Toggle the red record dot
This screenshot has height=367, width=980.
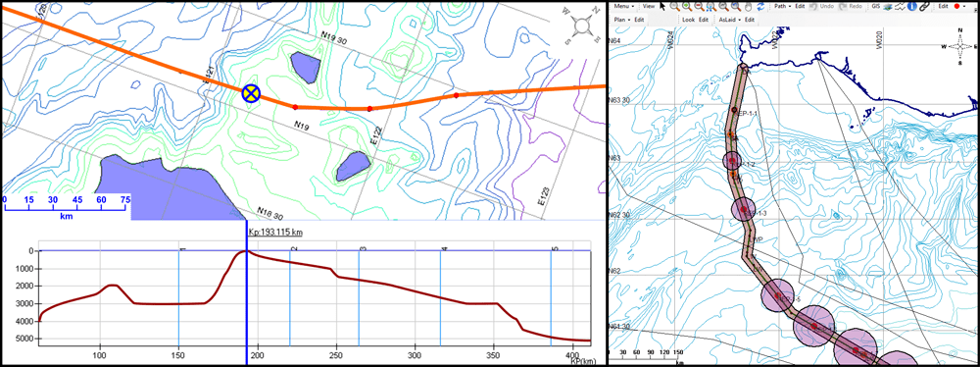tap(956, 6)
